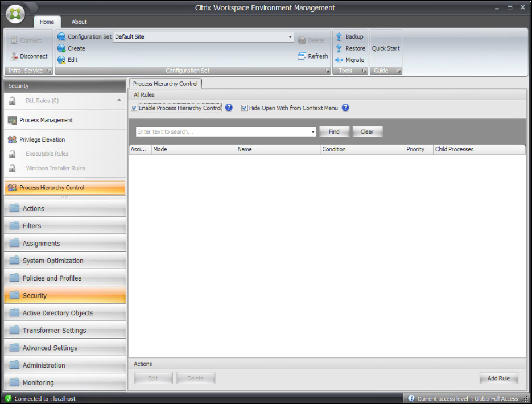
Task: Click the Process Hierarchy Control sidebar icon
Action: [x=12, y=188]
